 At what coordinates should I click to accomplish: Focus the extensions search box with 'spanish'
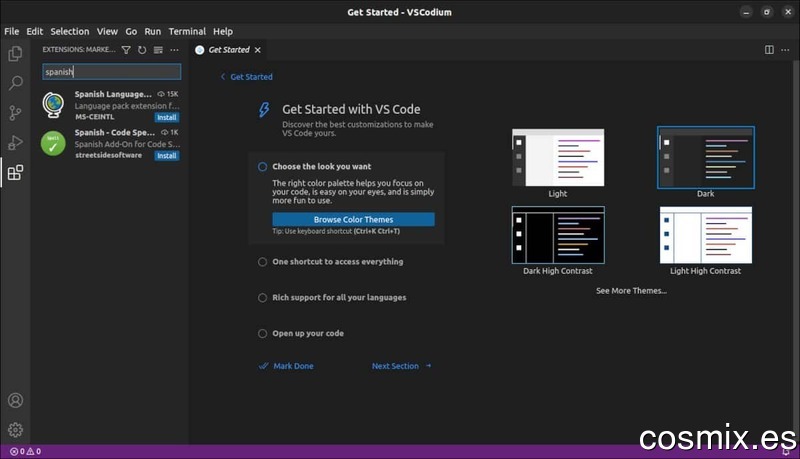pyautogui.click(x=112, y=71)
